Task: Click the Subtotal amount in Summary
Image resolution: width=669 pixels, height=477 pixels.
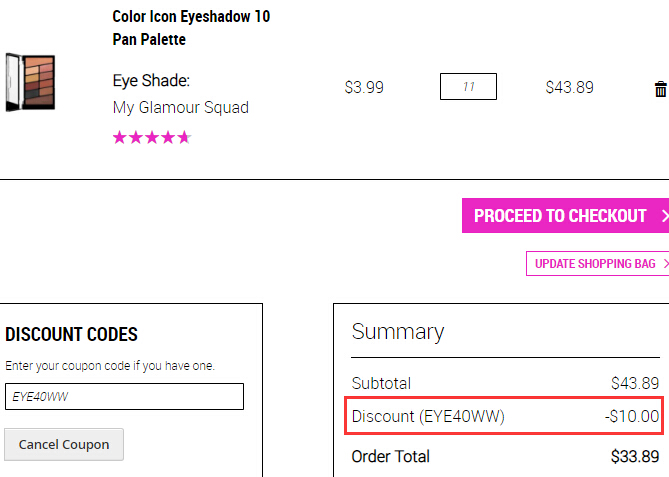Action: (635, 383)
